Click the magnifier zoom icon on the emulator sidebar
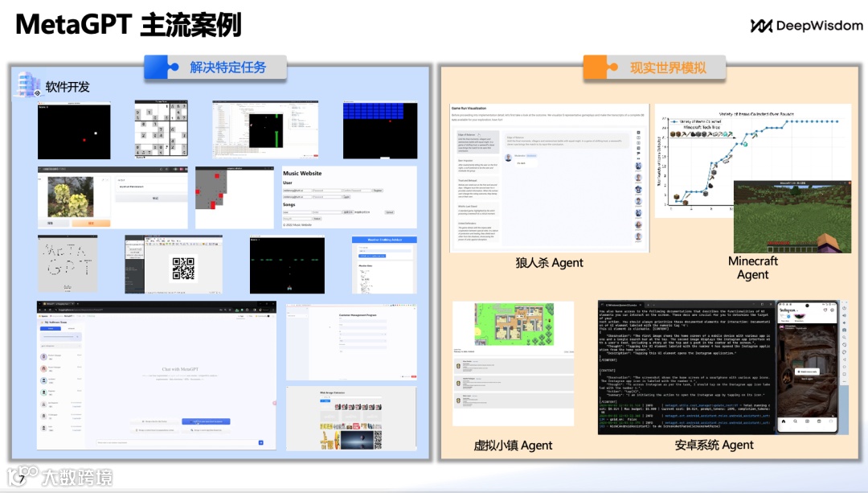 (843, 338)
